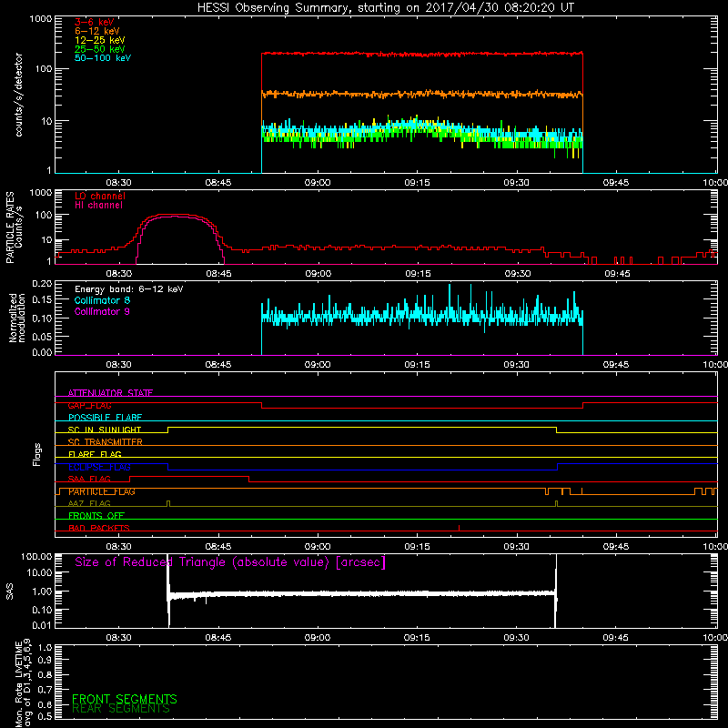This screenshot has height=728, width=728.
Task: Click the 'Energy band: 6-12 keV' label
Action: [x=129, y=289]
